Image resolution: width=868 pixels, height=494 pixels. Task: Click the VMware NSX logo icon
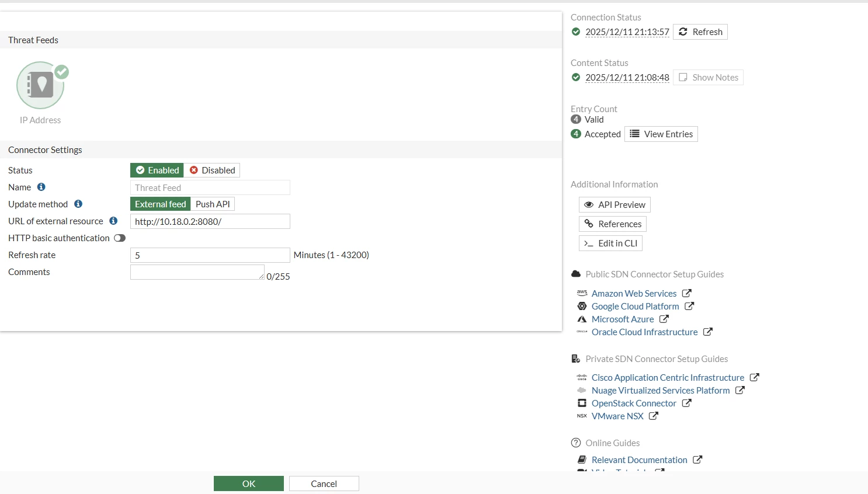click(582, 416)
